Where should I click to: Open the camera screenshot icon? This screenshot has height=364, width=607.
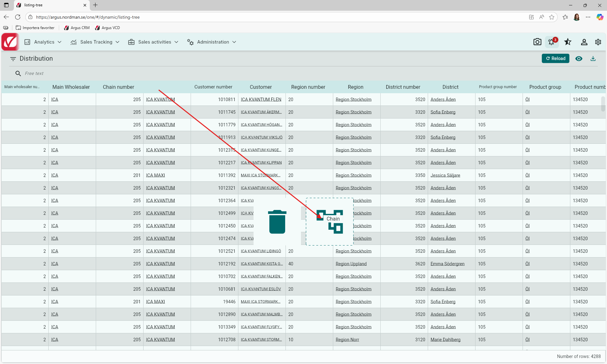[537, 42]
